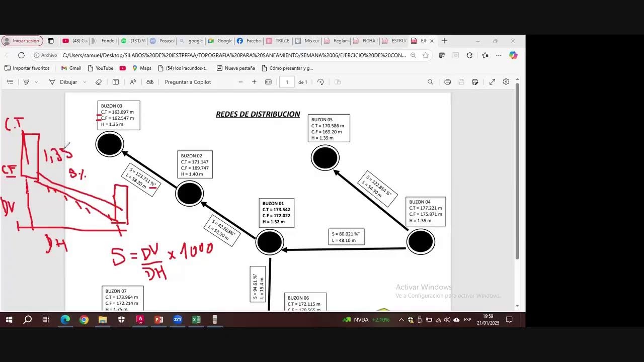The width and height of the screenshot is (644, 362).
Task: Activate the Dibujar drawing tool
Action: pyautogui.click(x=63, y=82)
